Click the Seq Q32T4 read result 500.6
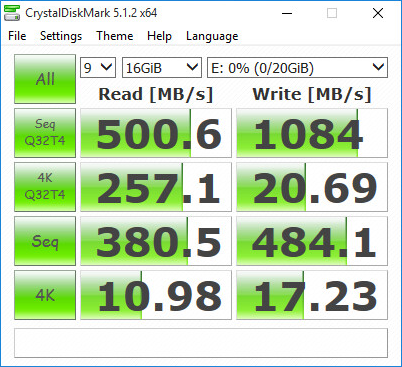Screen dimensions: 402x367 coord(156,133)
